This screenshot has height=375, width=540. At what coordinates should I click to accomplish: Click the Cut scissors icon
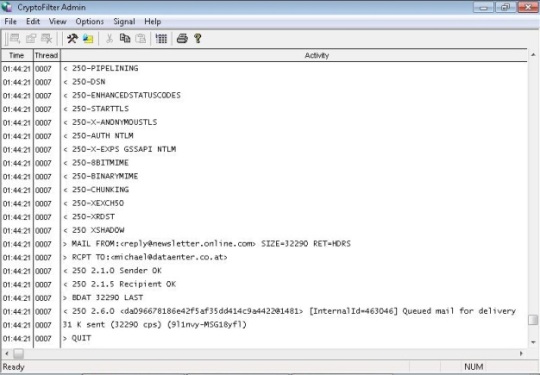click(109, 39)
